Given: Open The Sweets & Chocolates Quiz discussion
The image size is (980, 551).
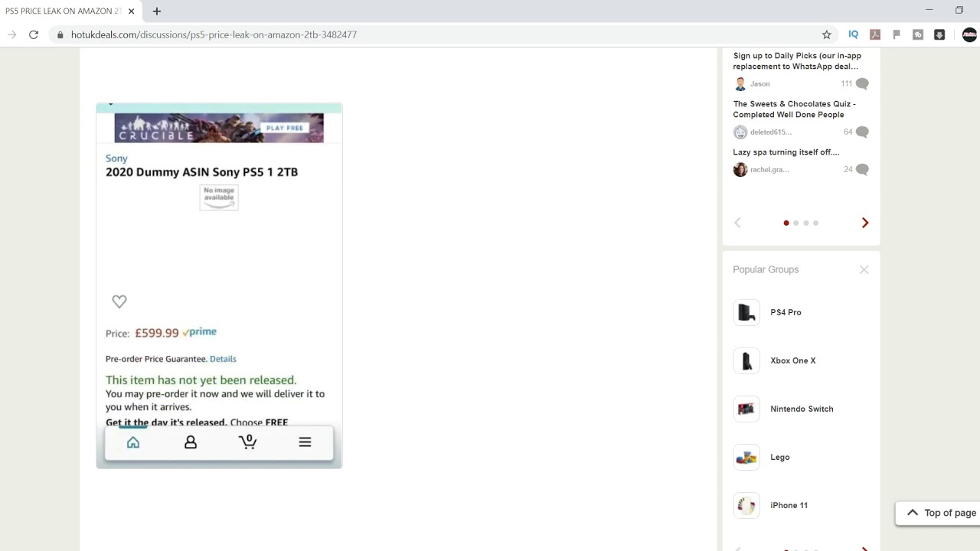Looking at the screenshot, I should pyautogui.click(x=794, y=109).
